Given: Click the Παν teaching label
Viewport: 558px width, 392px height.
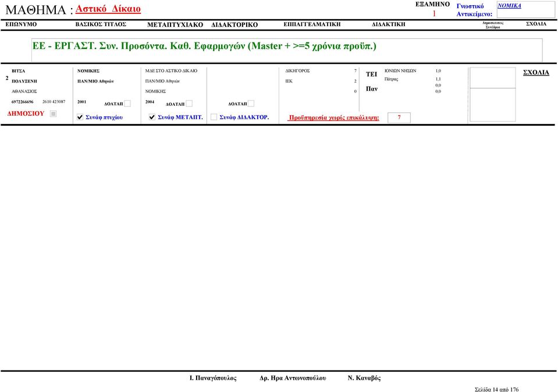Looking at the screenshot, I should coord(372,89).
